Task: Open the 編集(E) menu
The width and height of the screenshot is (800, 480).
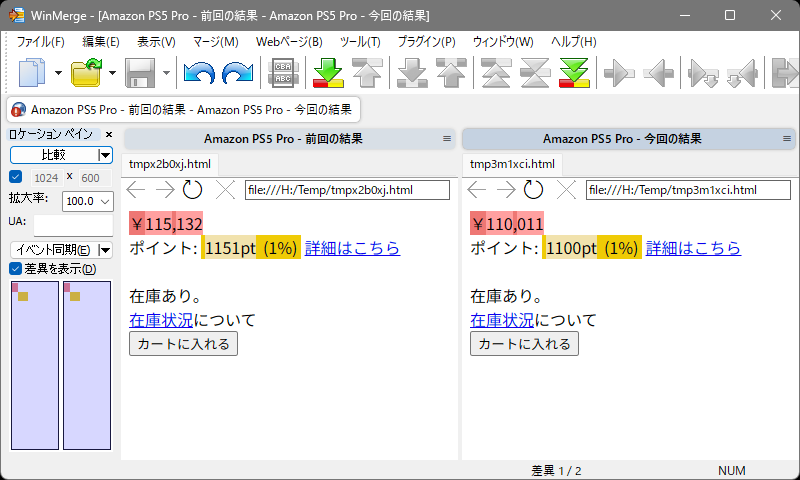Action: click(101, 42)
